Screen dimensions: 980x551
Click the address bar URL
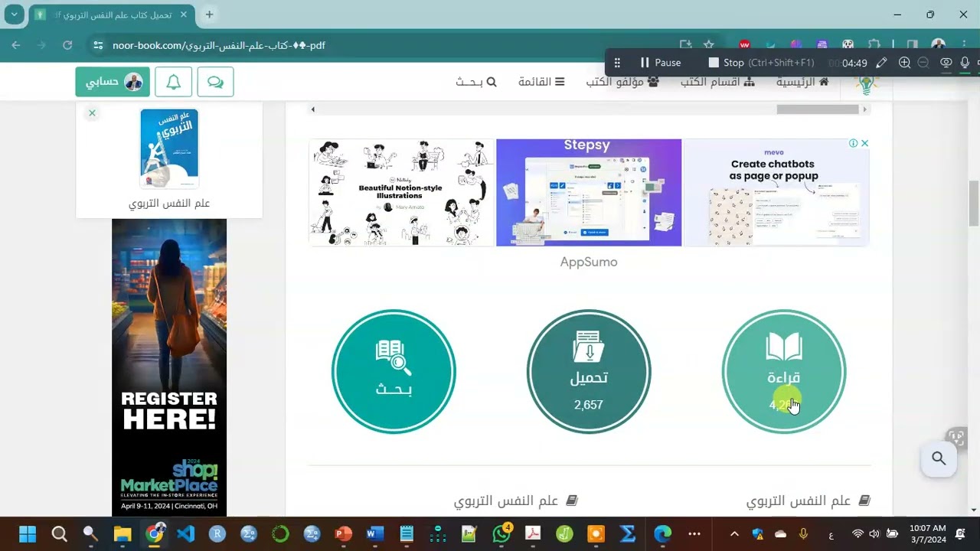(219, 45)
